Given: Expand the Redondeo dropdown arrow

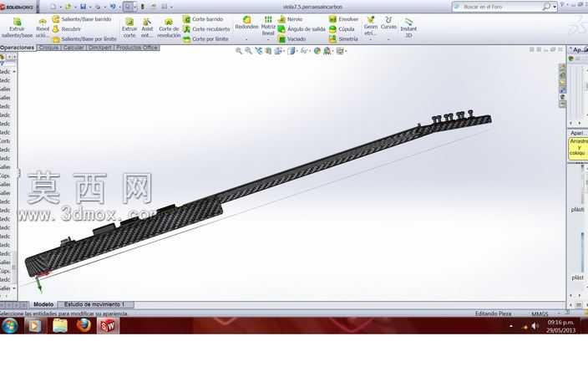Looking at the screenshot, I should pos(246,39).
